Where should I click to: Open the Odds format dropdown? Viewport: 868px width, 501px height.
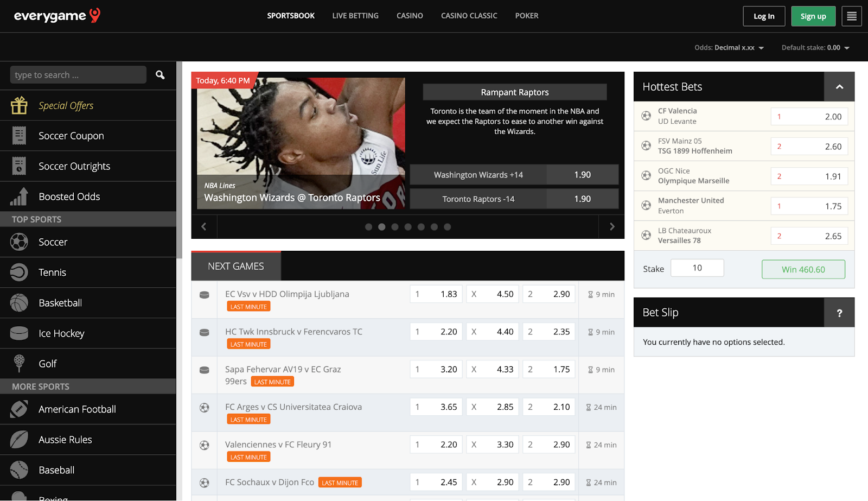[x=729, y=48]
